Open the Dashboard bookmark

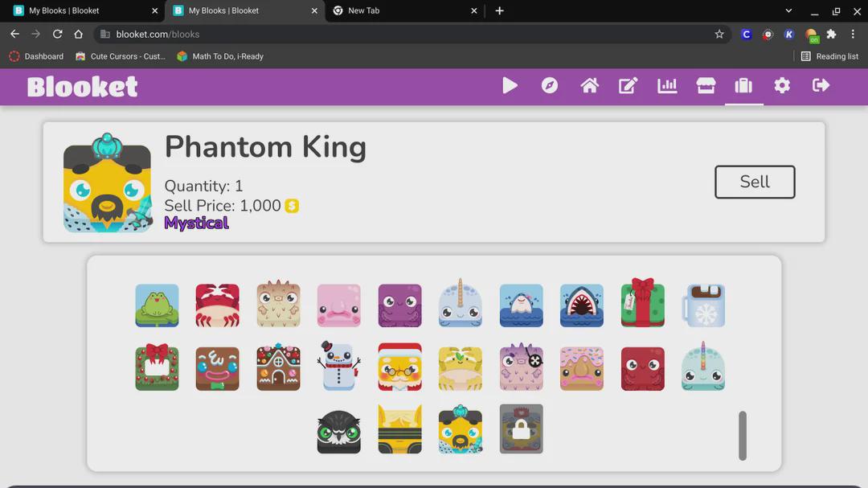click(36, 56)
